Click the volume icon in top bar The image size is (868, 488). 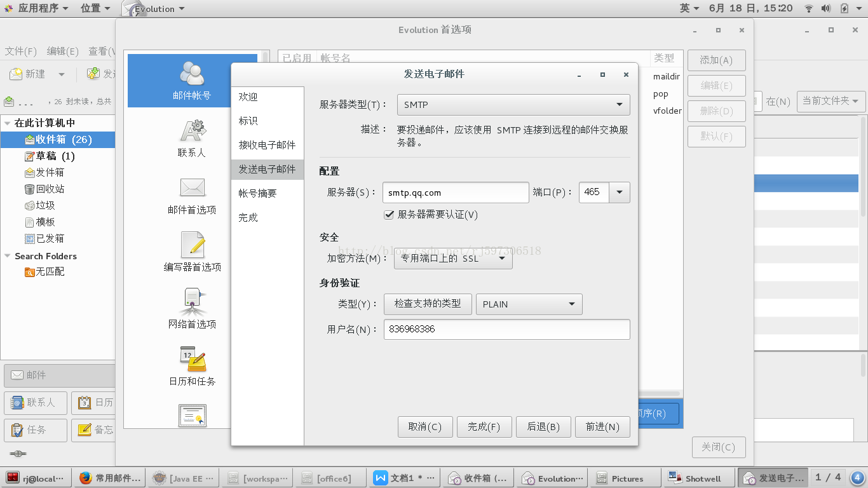point(826,8)
